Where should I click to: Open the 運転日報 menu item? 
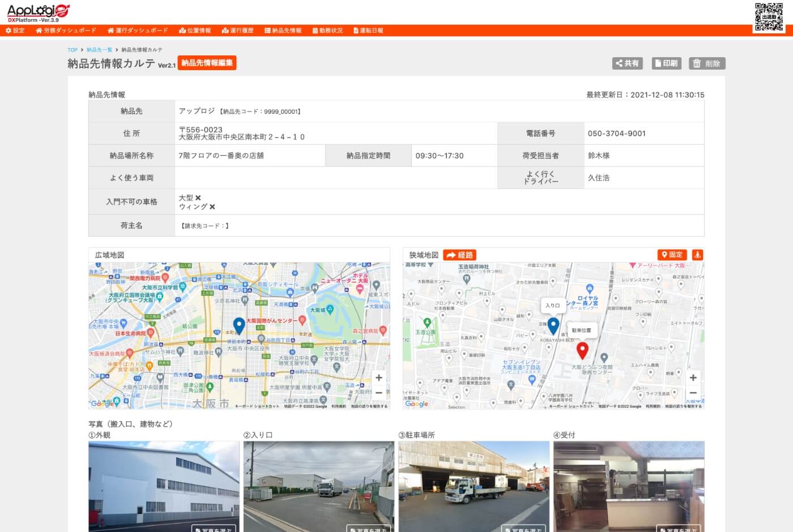tap(368, 31)
